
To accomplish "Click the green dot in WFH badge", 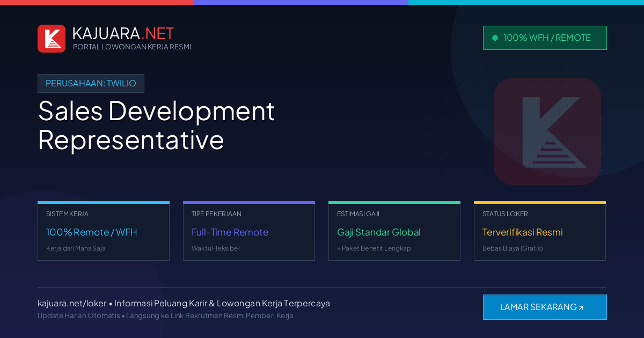I will coord(495,38).
